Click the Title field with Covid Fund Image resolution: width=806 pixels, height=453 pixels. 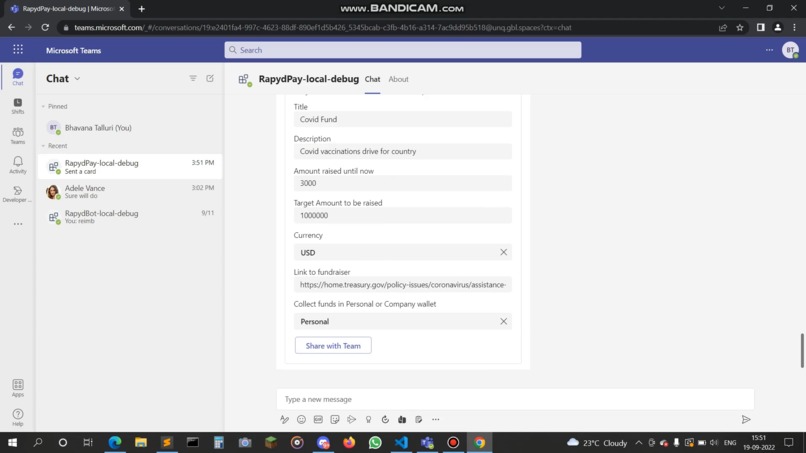point(402,119)
